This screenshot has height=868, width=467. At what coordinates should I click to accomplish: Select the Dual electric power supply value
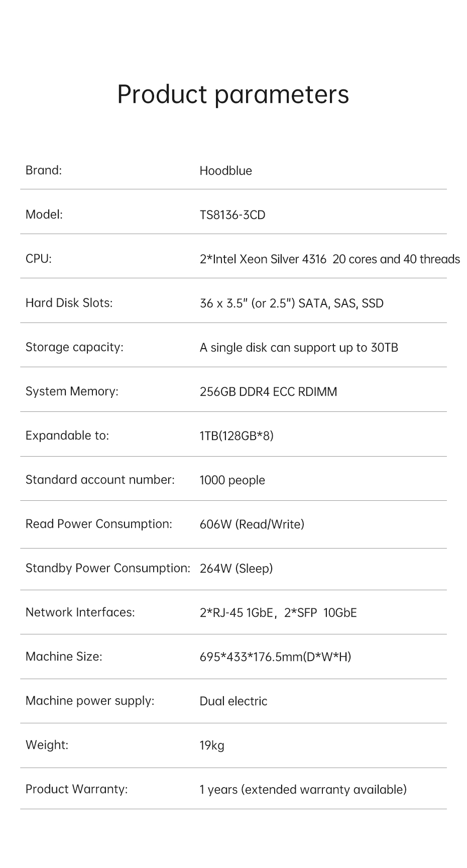pos(233,701)
